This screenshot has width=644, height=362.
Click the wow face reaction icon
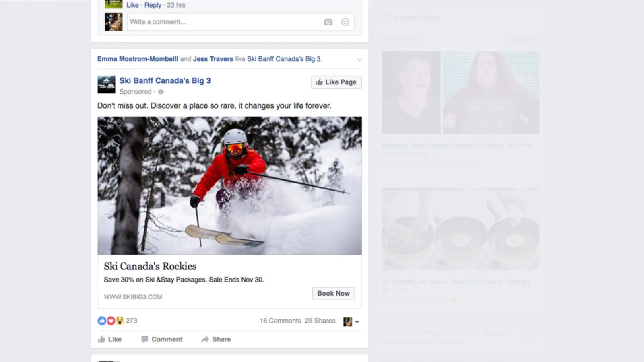pos(120,321)
